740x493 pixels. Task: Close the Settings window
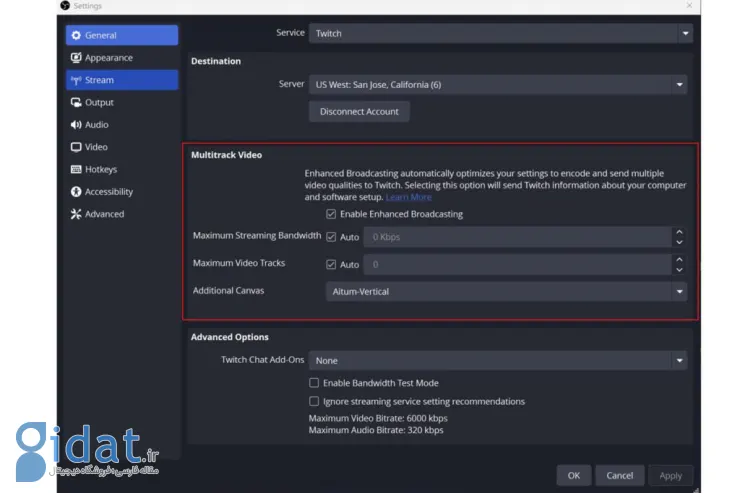click(690, 5)
